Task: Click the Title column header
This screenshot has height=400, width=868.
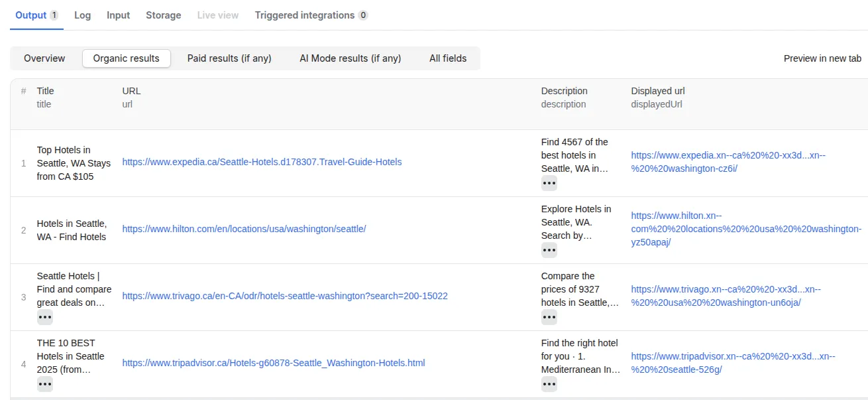Action: pyautogui.click(x=45, y=91)
